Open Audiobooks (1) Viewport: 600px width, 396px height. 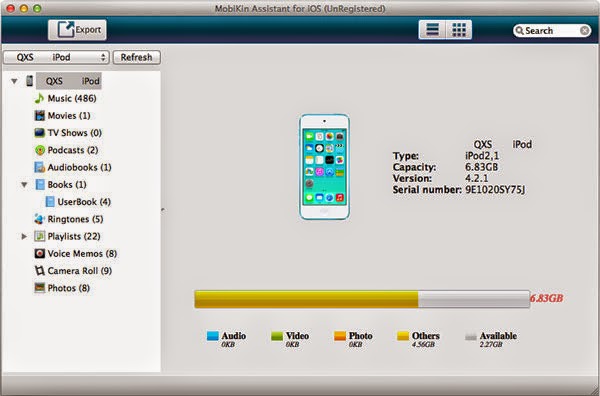click(79, 167)
